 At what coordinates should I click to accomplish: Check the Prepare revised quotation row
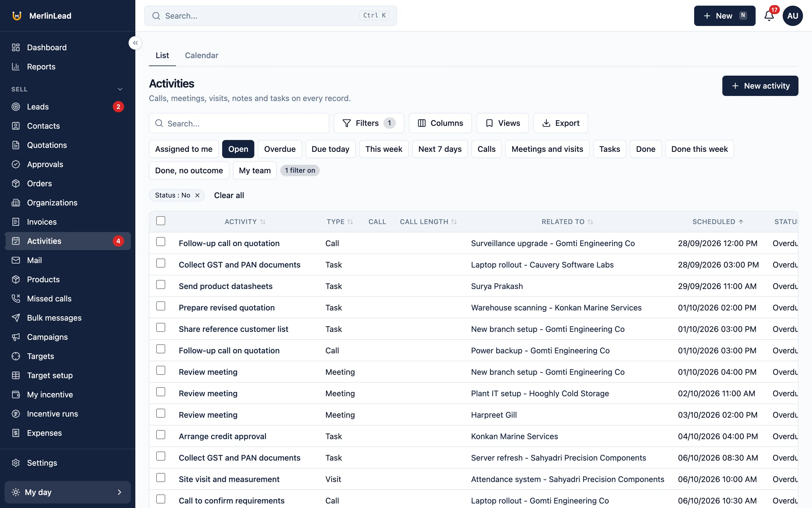[x=161, y=306]
